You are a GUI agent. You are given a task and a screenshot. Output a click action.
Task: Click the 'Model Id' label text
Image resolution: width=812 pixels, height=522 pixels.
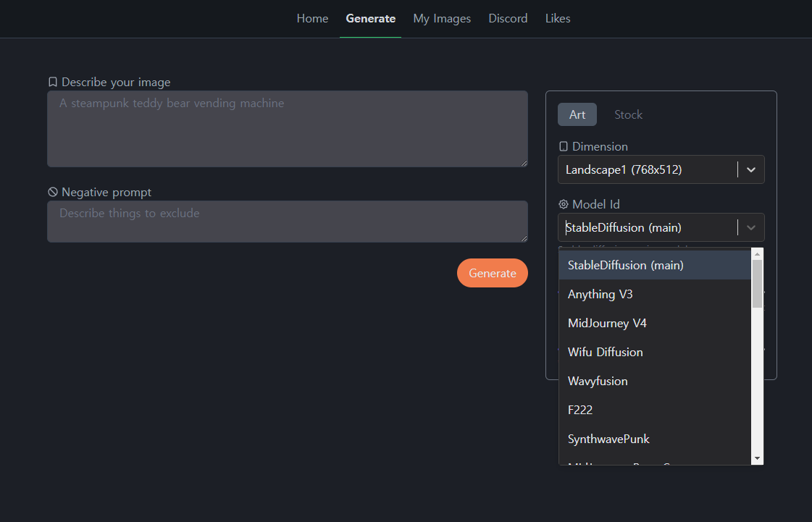click(595, 205)
